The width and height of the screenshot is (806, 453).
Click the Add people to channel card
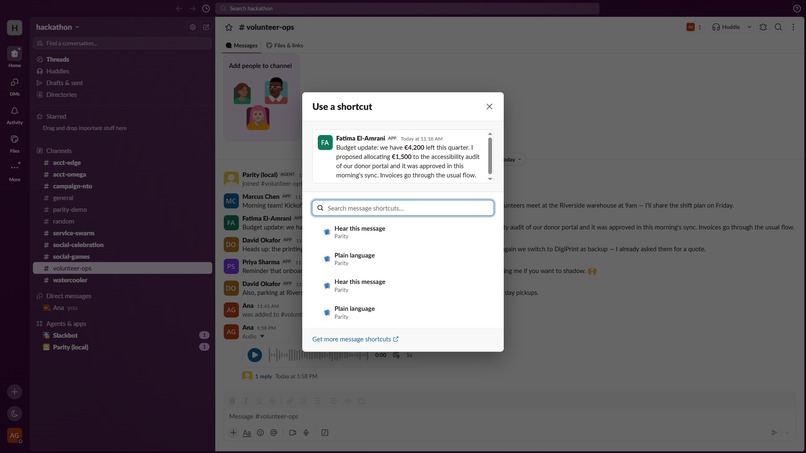(261, 98)
